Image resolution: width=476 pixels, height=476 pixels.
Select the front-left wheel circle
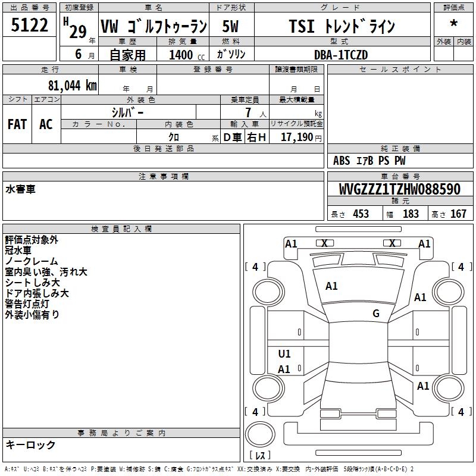pos(268,292)
